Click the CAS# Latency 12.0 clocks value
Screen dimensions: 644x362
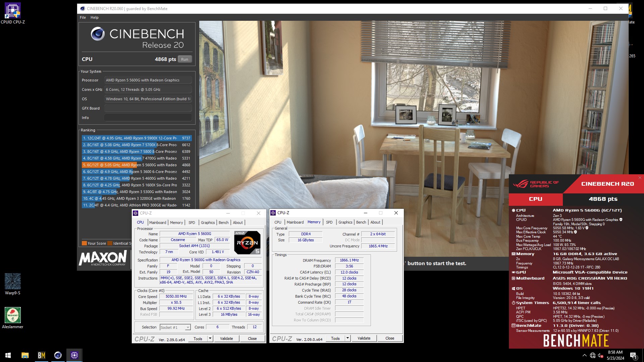[349, 273]
